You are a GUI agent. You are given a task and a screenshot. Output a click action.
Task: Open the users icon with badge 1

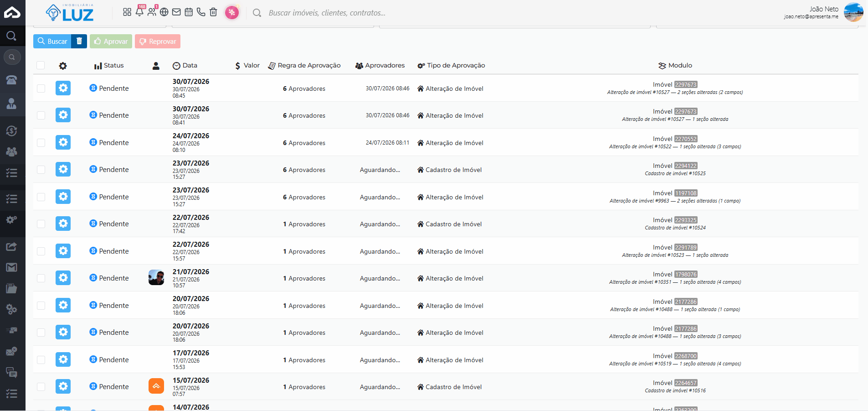[152, 11]
